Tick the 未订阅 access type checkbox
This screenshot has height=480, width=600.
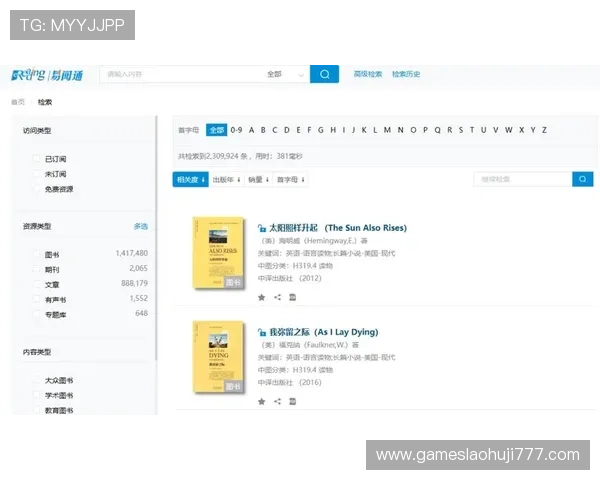[x=37, y=174]
